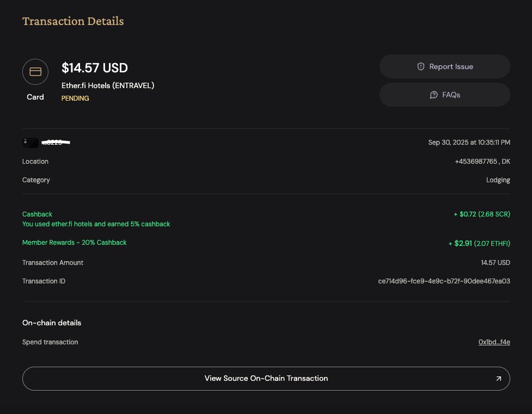Click the chat question icon in FAQs
Viewport: 532px width, 414px height.
pos(433,95)
